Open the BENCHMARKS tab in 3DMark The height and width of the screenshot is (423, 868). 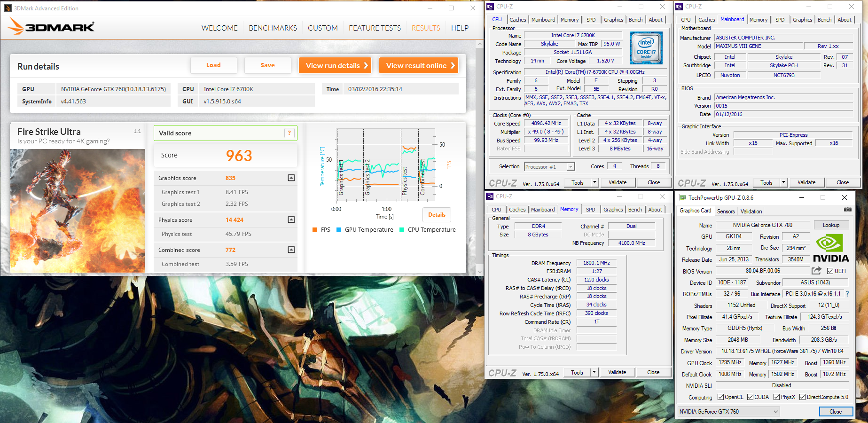pyautogui.click(x=273, y=28)
